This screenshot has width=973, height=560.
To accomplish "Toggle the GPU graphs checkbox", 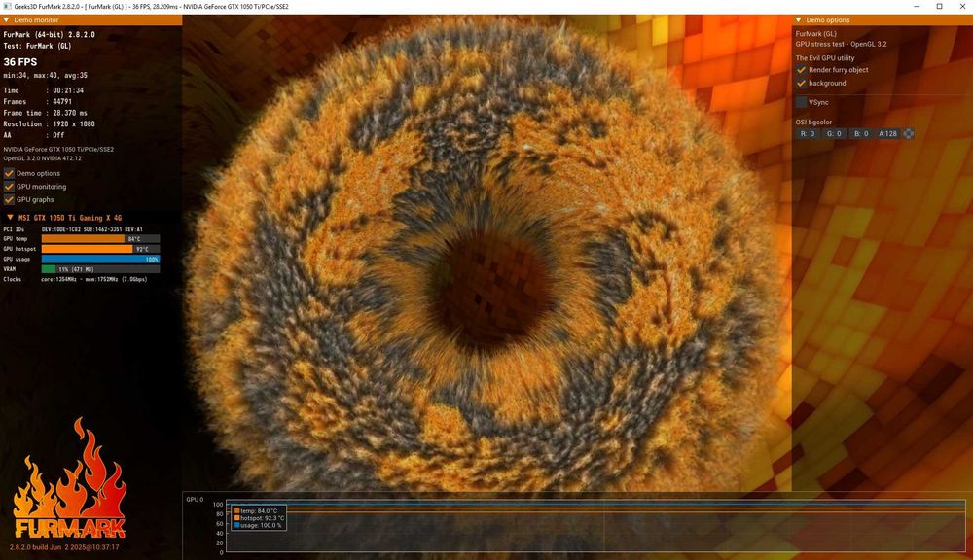I will pos(9,199).
